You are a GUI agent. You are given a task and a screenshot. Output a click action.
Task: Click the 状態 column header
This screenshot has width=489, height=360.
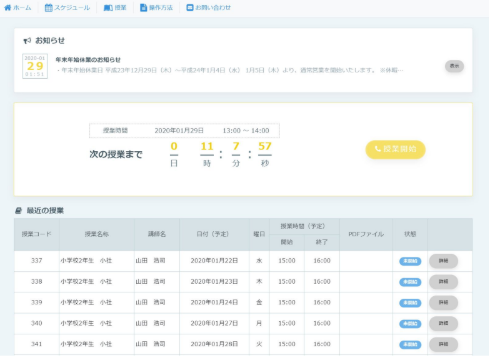pos(410,234)
